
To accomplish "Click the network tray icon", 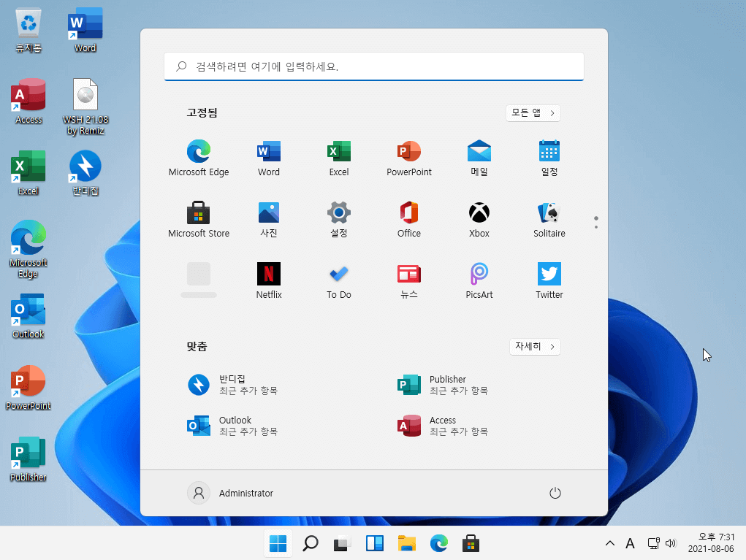I will point(653,543).
